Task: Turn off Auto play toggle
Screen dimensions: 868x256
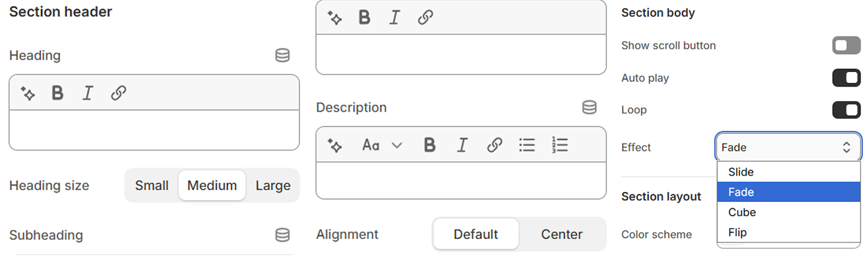Action: (x=846, y=78)
